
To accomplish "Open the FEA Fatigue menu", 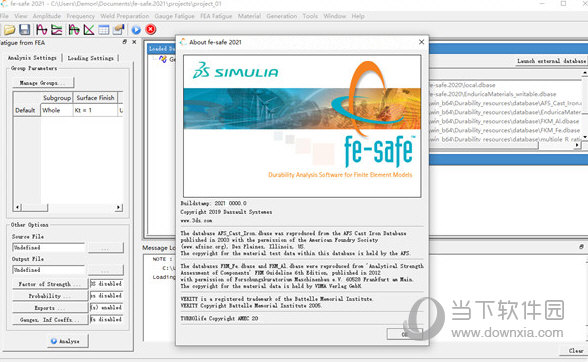I will click(216, 16).
